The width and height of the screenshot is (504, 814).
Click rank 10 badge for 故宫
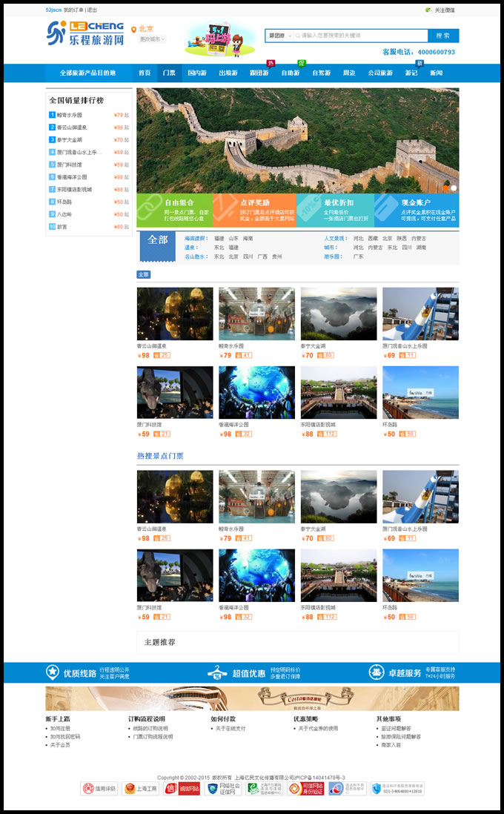(52, 227)
